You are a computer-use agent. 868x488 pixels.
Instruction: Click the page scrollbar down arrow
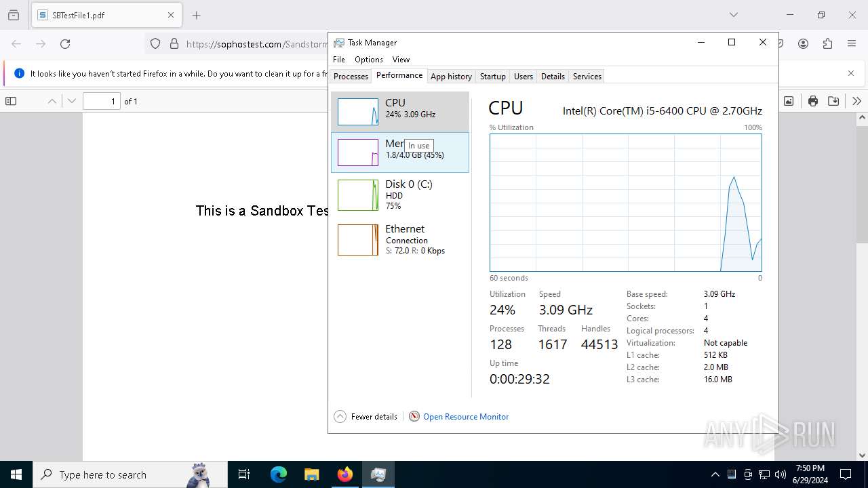click(863, 455)
